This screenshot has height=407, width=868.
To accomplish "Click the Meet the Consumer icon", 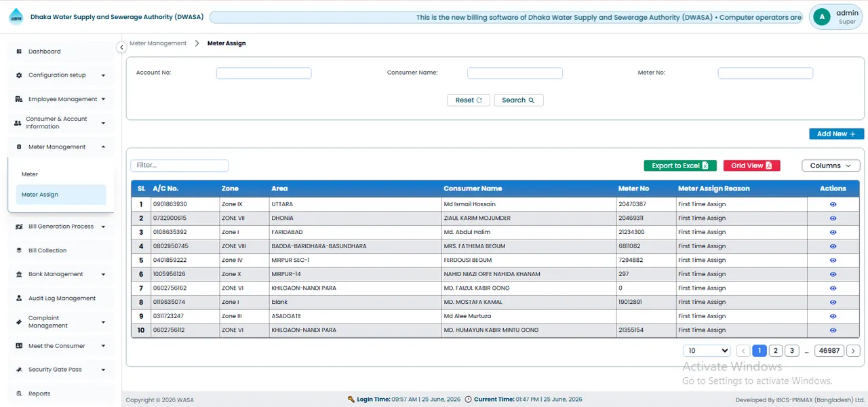I will tap(20, 346).
